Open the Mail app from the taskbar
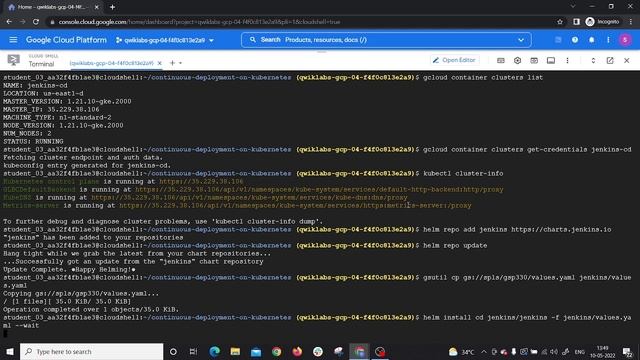 (x=256, y=351)
